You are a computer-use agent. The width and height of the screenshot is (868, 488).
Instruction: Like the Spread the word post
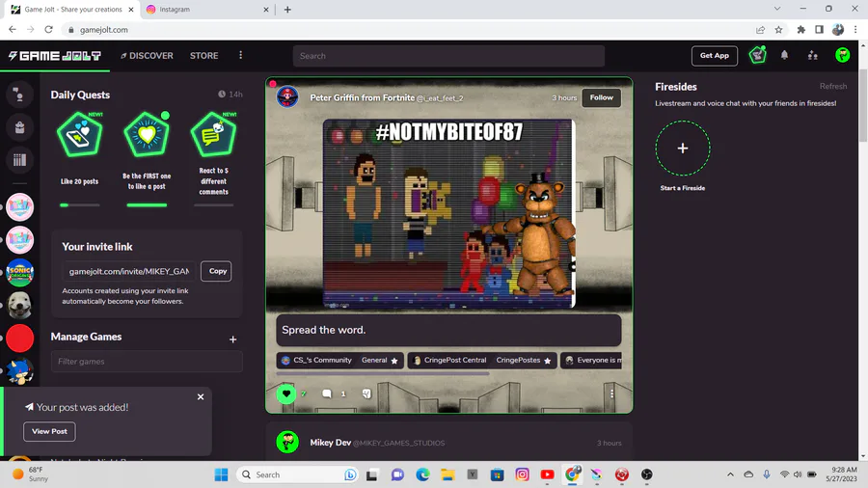[x=286, y=393]
